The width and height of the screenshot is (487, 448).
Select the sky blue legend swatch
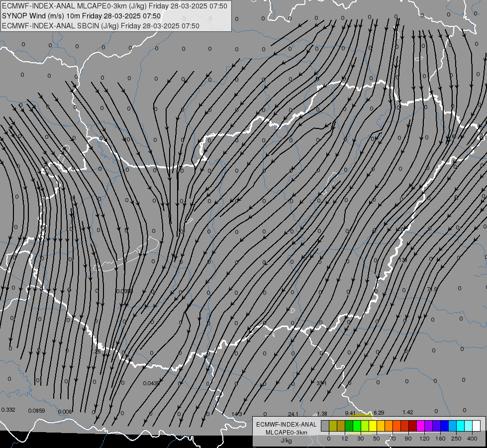coord(453,426)
